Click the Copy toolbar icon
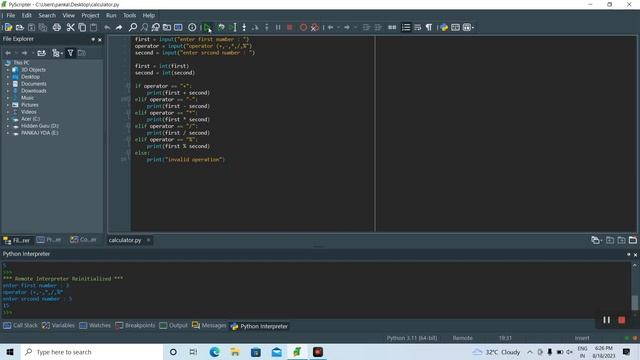 tap(82, 27)
